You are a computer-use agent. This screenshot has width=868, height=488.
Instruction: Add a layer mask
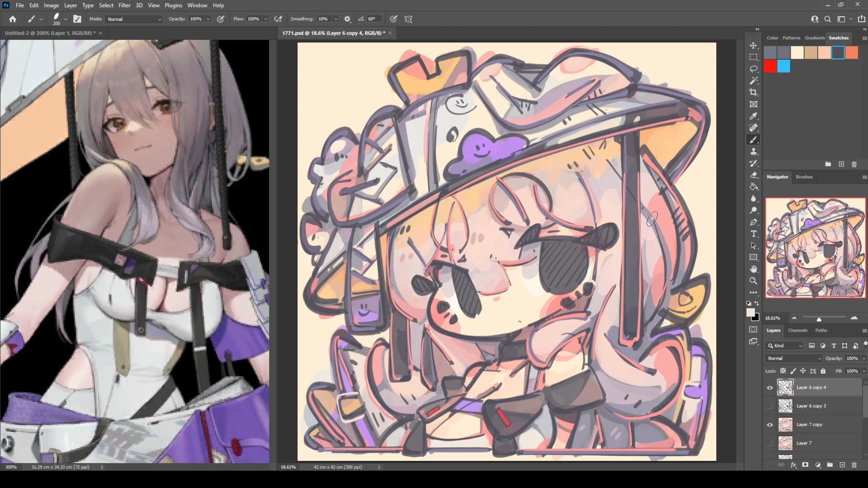[805, 465]
